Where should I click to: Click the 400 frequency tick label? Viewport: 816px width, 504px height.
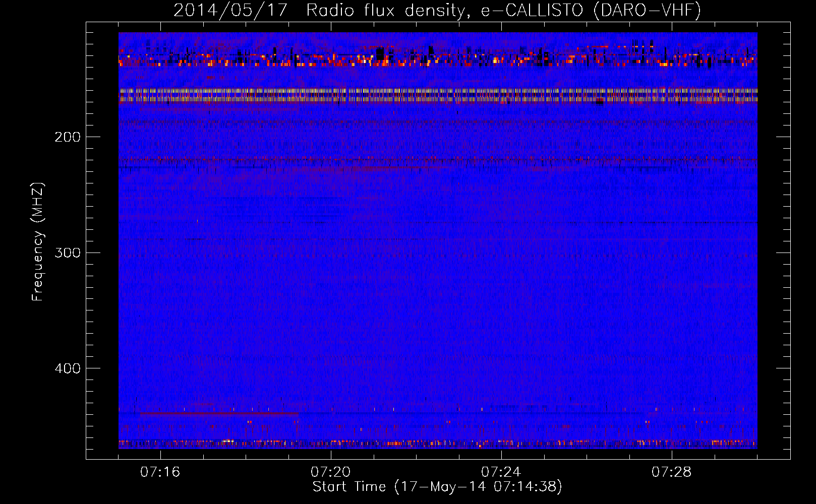click(x=68, y=368)
